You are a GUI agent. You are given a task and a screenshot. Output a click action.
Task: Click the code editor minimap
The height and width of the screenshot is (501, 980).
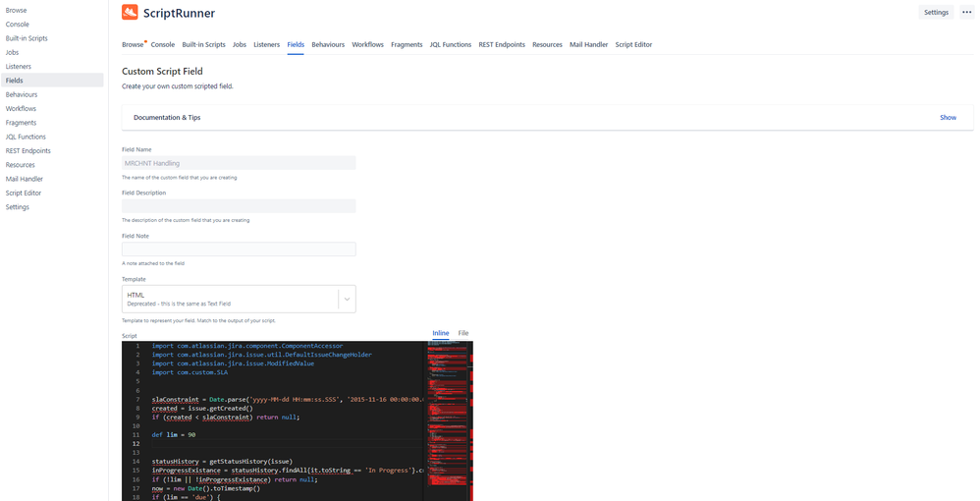point(448,421)
